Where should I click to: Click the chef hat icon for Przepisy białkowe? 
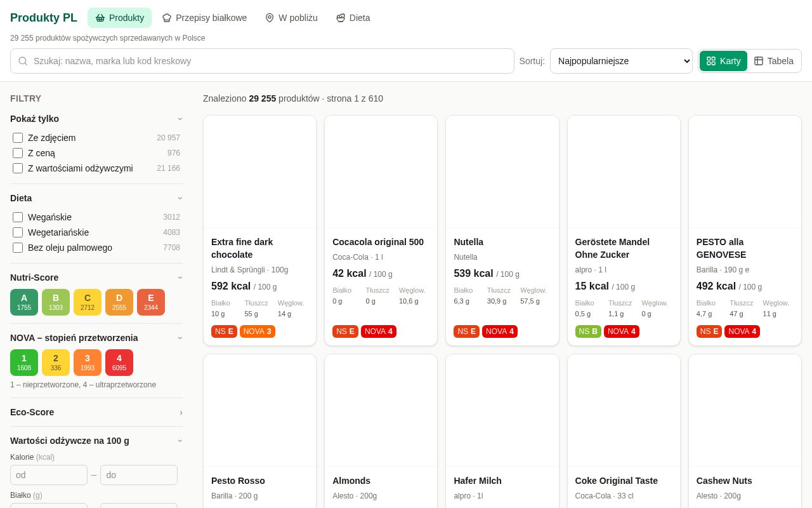point(167,18)
